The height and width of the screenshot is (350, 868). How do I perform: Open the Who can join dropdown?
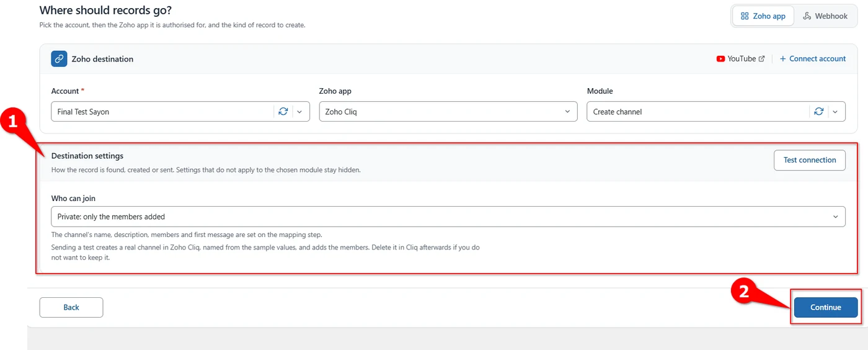tap(448, 217)
